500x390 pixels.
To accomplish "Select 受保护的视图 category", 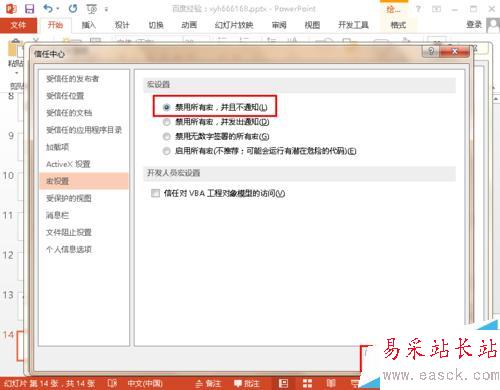I will (69, 198).
